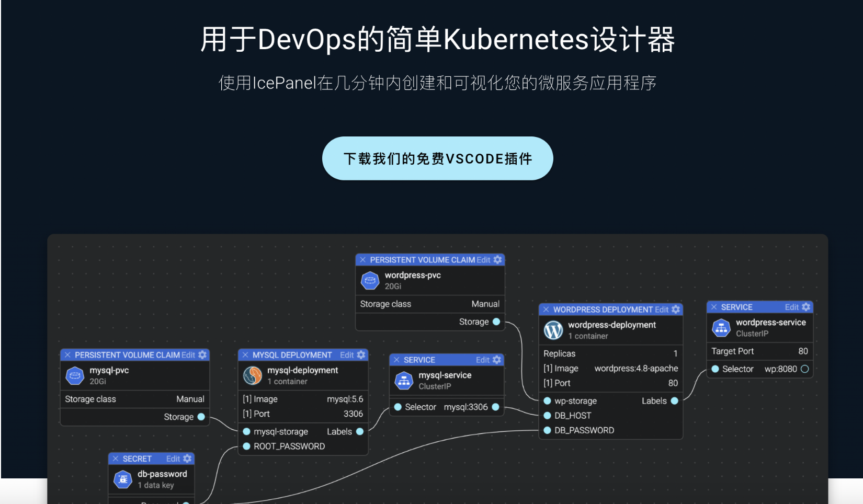Image resolution: width=863 pixels, height=504 pixels.
Task: Click the 3306 port value in mysql-deployment
Action: [353, 414]
